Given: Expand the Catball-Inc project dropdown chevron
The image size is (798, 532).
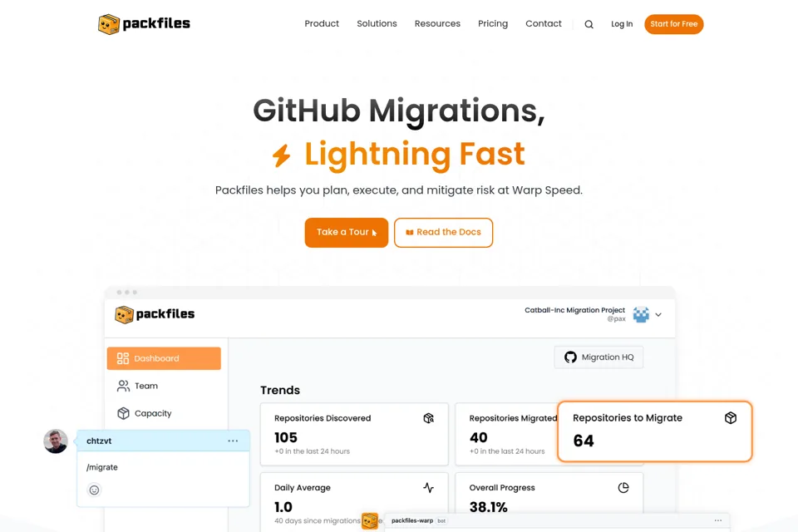Looking at the screenshot, I should click(x=658, y=314).
